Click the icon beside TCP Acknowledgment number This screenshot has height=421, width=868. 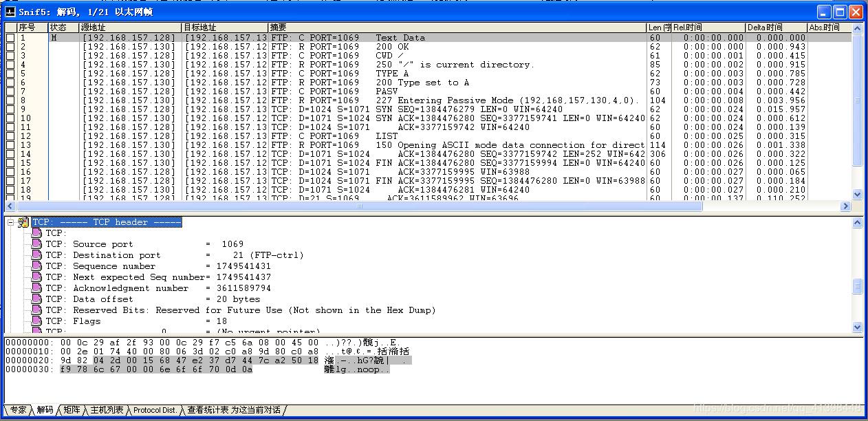coord(36,288)
